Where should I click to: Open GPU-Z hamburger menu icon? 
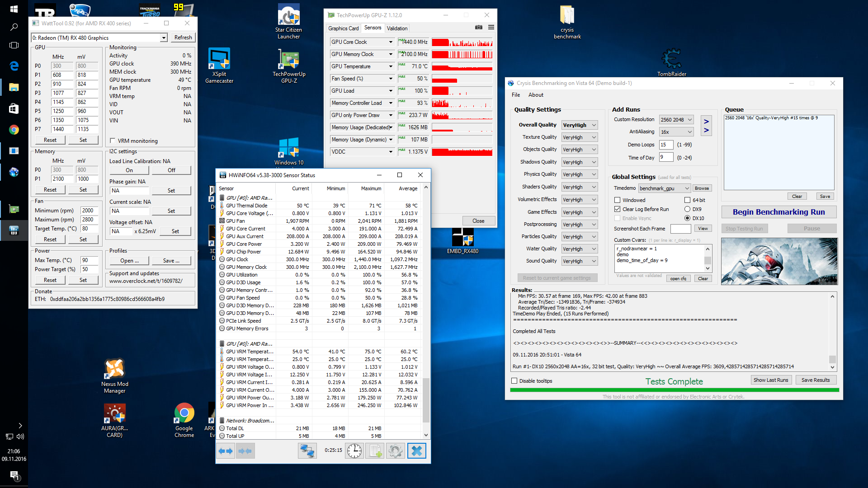(491, 28)
